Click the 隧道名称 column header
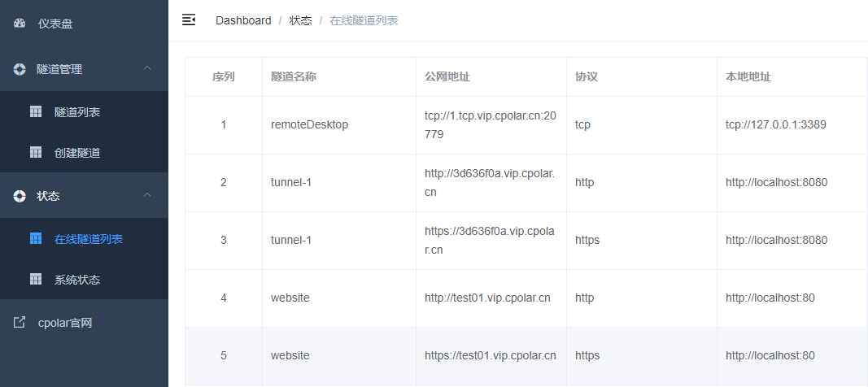The width and height of the screenshot is (868, 387). (x=339, y=77)
